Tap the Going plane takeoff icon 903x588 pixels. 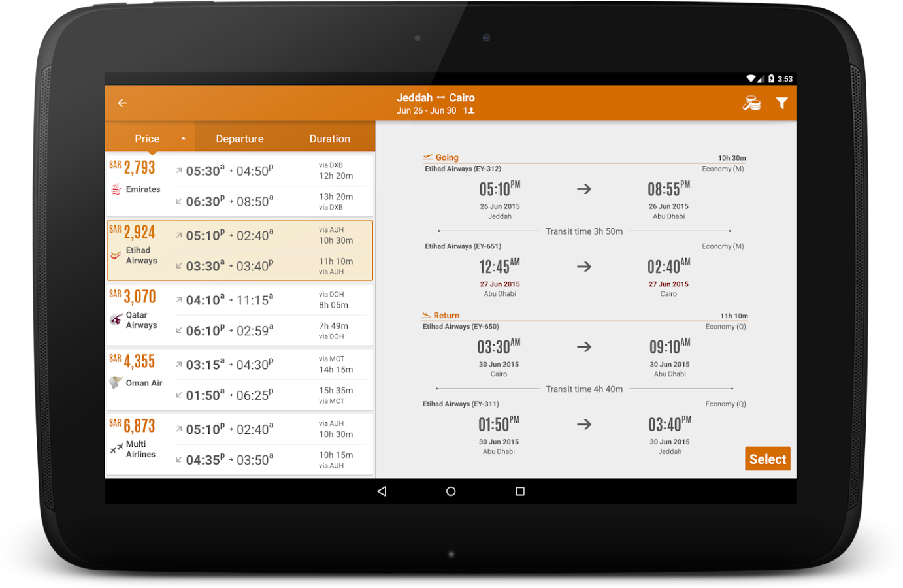click(x=428, y=157)
